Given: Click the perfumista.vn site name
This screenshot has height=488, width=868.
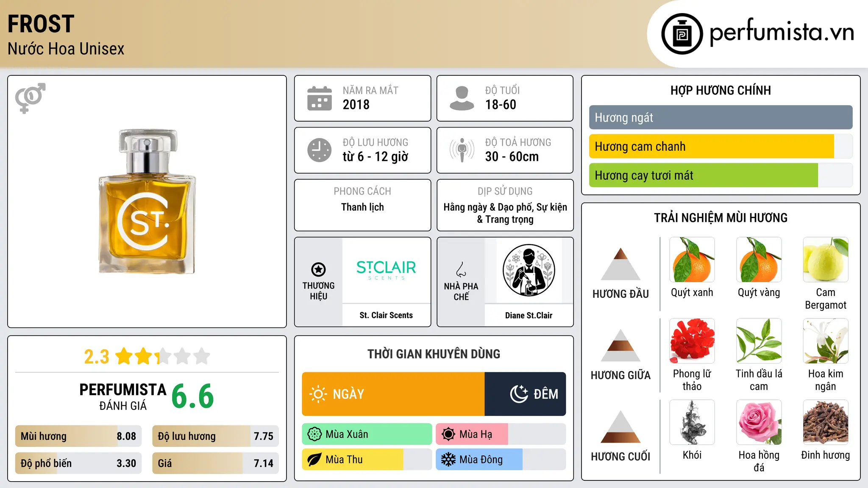Looking at the screenshot, I should tap(782, 32).
